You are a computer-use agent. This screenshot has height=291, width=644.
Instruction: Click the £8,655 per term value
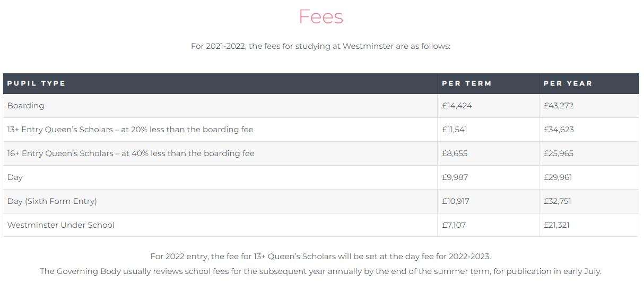point(455,153)
